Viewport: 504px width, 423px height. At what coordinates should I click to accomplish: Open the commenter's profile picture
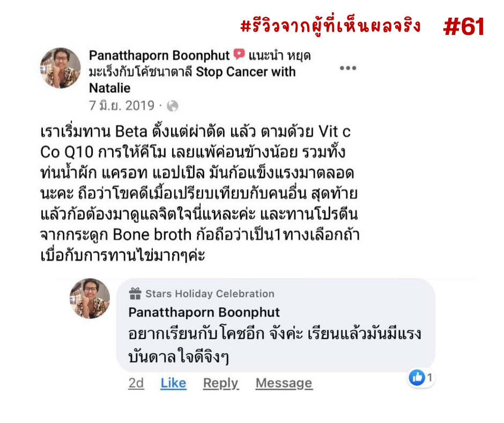(x=90, y=298)
